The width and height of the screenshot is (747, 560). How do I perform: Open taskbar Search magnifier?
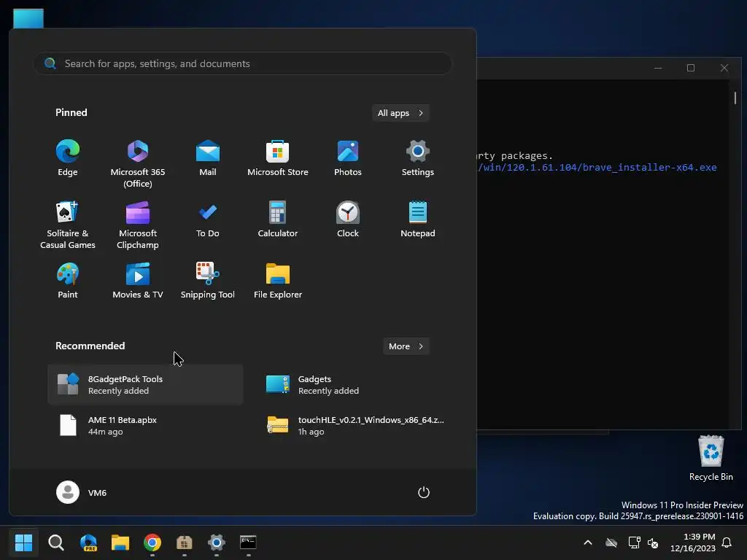pyautogui.click(x=56, y=542)
